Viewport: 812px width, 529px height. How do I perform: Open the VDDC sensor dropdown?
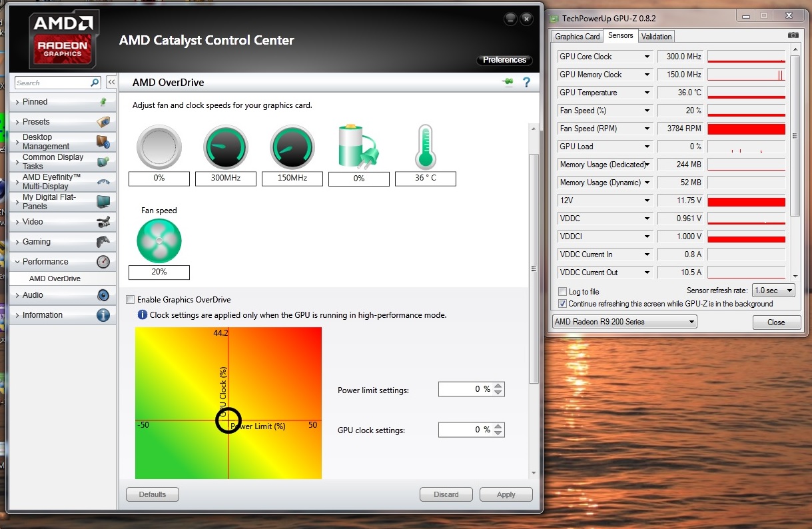(x=646, y=219)
